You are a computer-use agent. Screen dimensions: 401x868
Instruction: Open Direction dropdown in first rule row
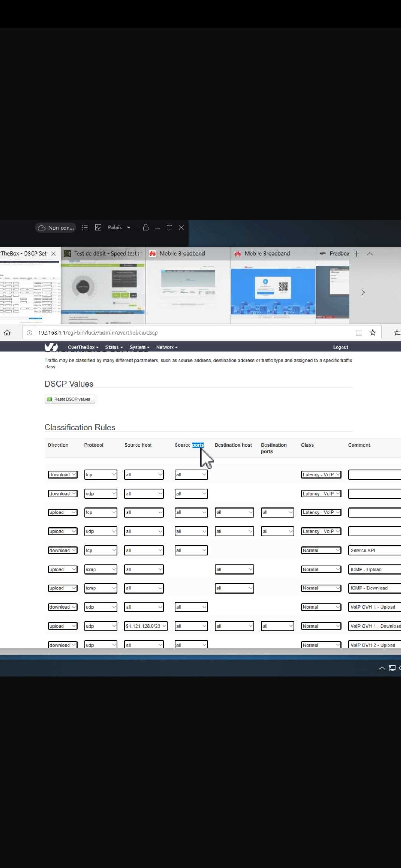(62, 474)
